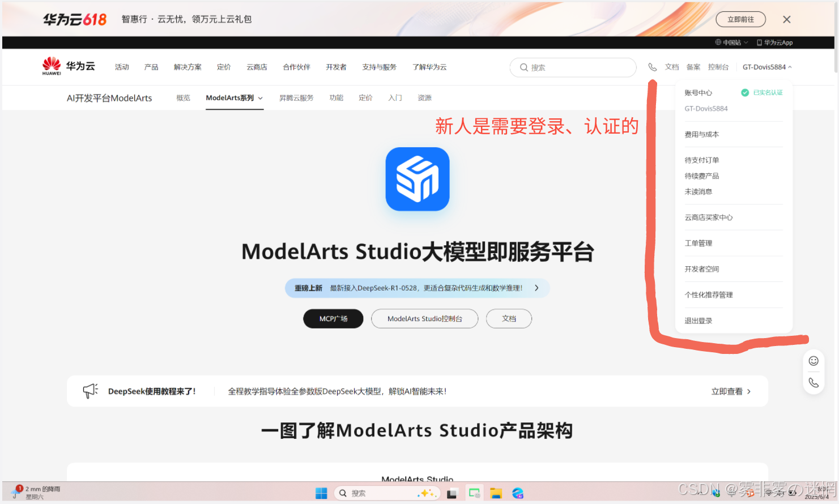Open 待支付订单 in the account menu
This screenshot has height=504, width=839.
click(702, 160)
